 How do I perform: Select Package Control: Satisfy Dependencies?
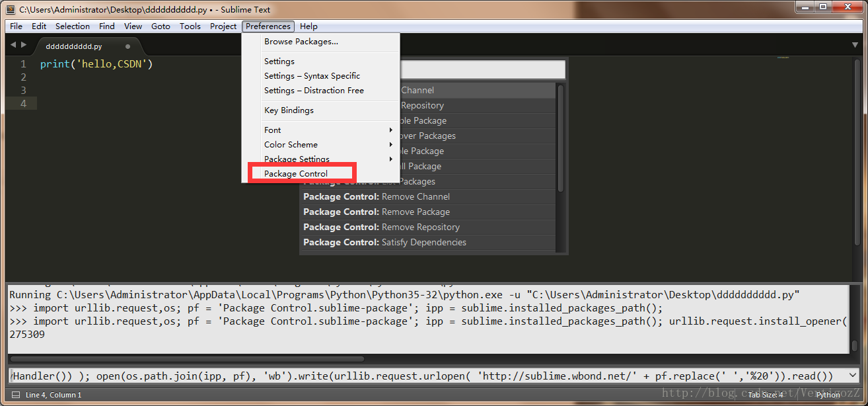coord(428,242)
